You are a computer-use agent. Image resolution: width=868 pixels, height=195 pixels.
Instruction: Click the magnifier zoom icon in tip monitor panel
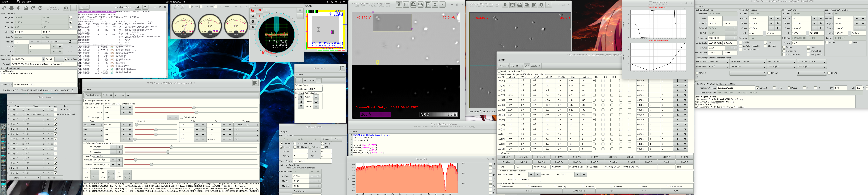253,16
